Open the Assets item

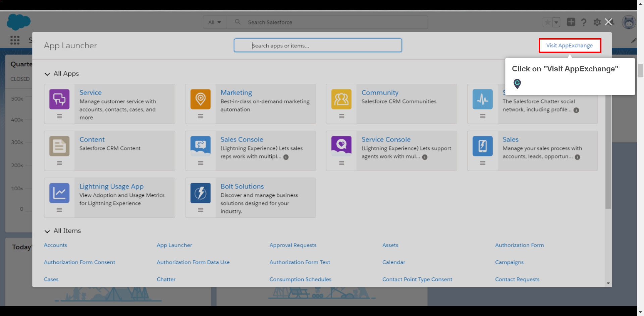(x=390, y=245)
